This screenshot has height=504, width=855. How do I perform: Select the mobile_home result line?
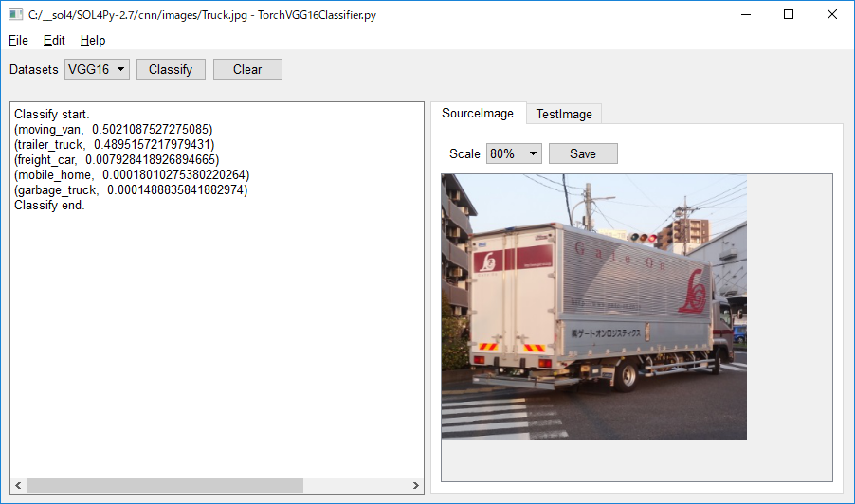(x=132, y=175)
